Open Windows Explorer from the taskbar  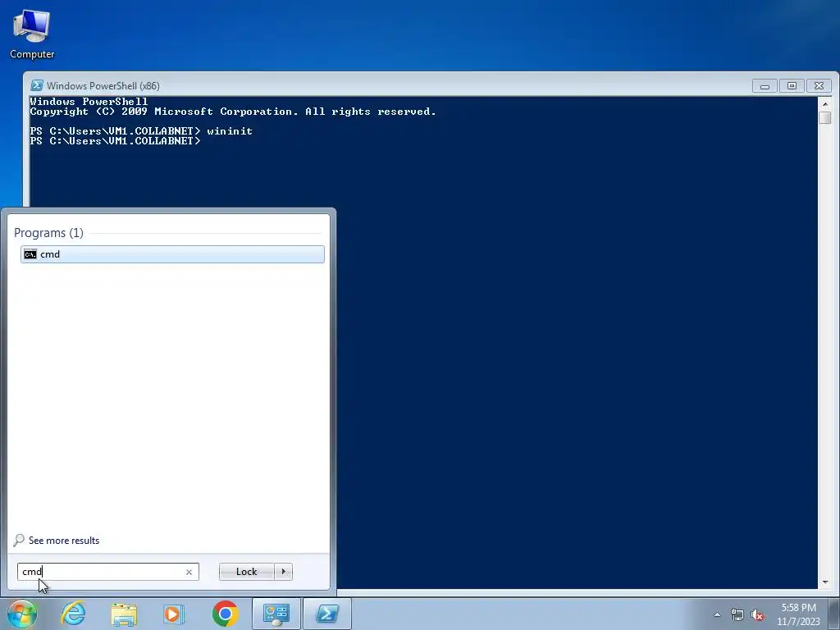click(124, 614)
